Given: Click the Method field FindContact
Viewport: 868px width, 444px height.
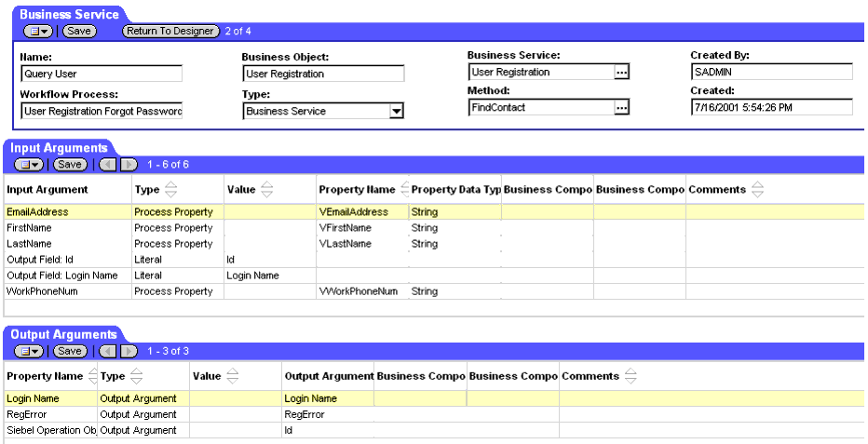Looking at the screenshot, I should (541, 108).
